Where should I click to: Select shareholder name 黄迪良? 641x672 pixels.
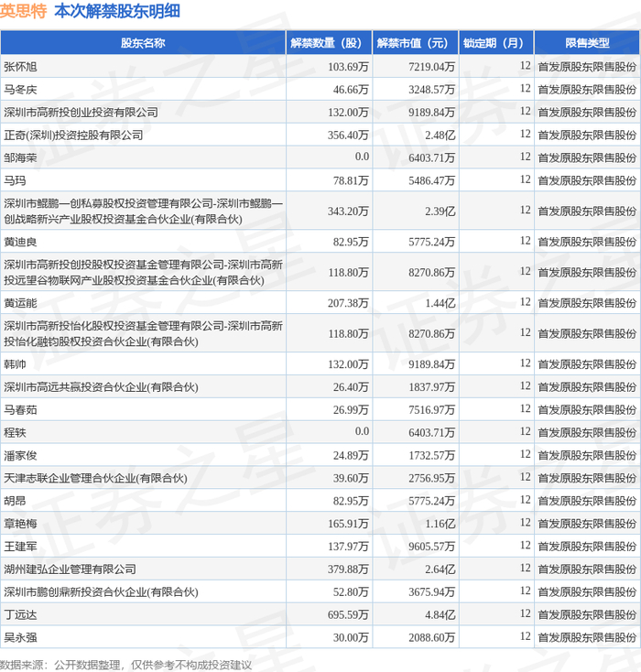(x=20, y=242)
